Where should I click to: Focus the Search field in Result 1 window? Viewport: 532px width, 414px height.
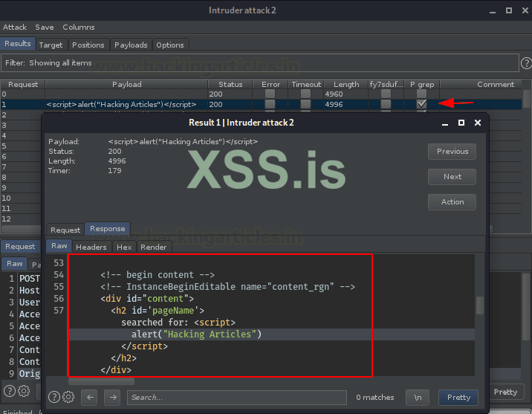click(237, 398)
